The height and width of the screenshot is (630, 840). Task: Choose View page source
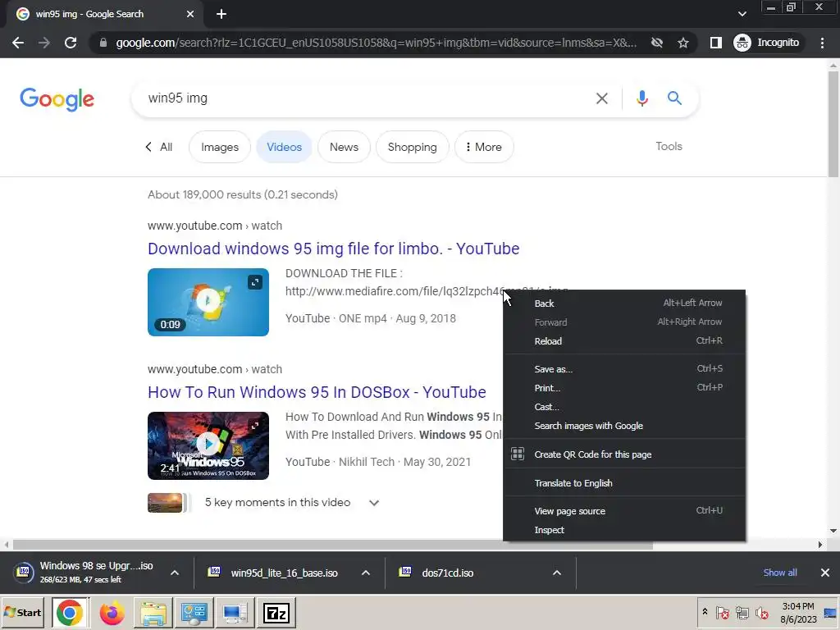[624, 511]
